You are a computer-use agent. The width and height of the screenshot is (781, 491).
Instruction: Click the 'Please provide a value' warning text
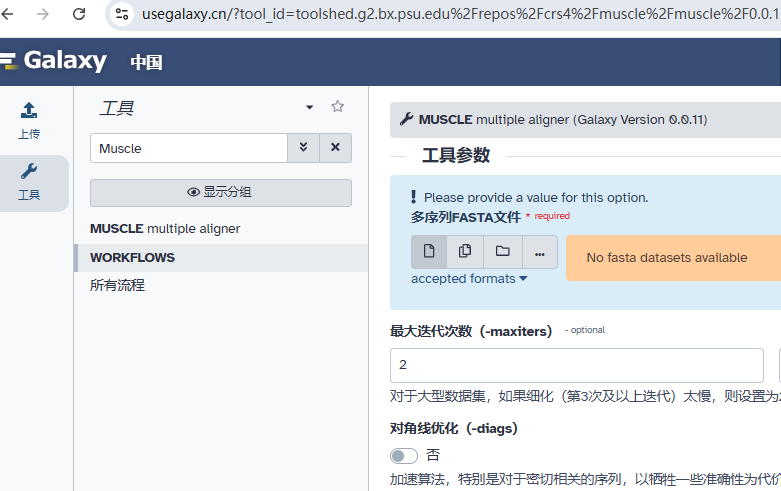(x=536, y=198)
